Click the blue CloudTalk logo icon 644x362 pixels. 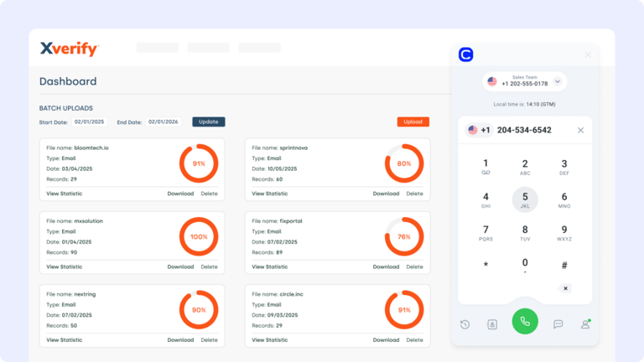tap(465, 54)
